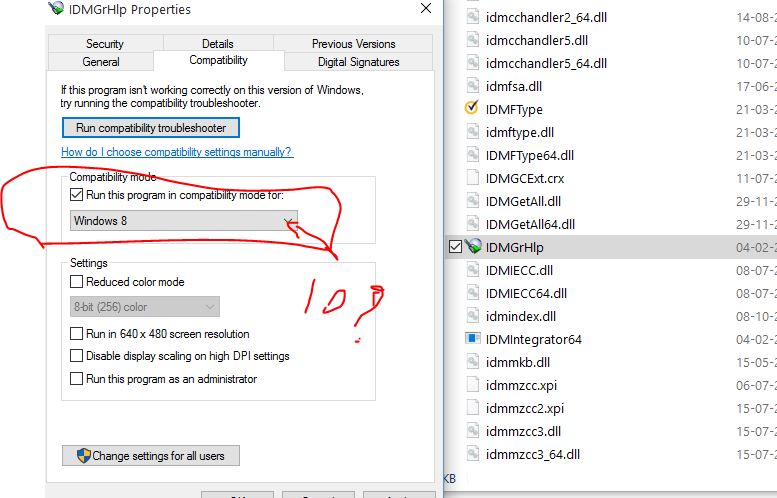
Task: Click the IDMGetAll.dll file icon
Action: (473, 201)
